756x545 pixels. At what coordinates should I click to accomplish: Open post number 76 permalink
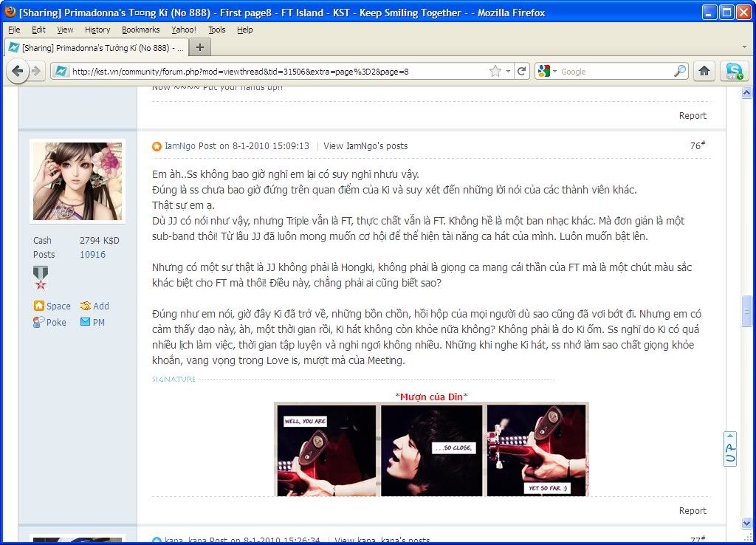698,145
